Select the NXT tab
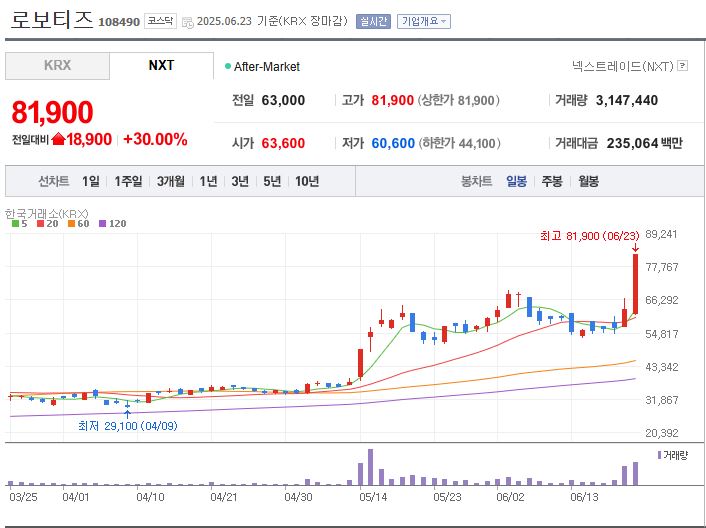 (161, 66)
